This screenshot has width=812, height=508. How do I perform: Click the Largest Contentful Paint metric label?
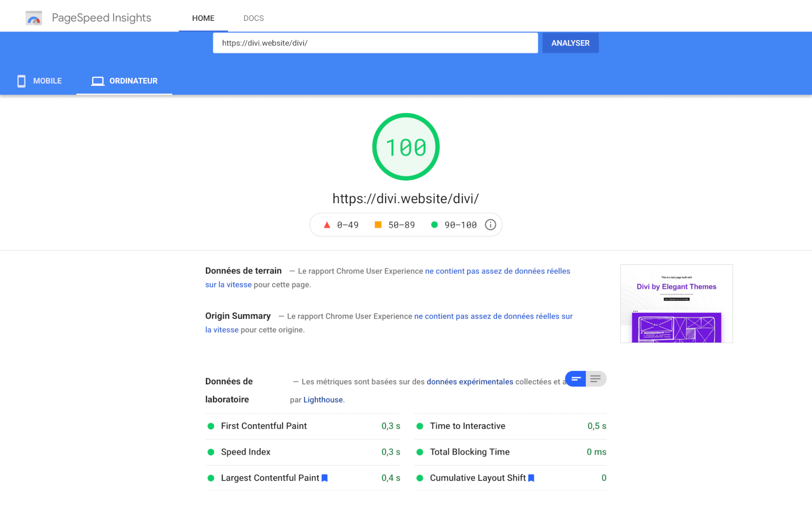(270, 478)
